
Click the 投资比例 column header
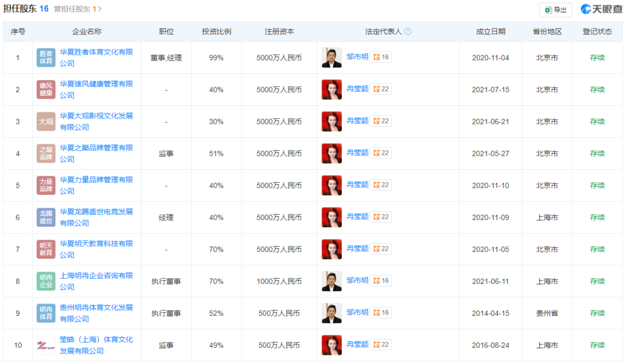216,31
